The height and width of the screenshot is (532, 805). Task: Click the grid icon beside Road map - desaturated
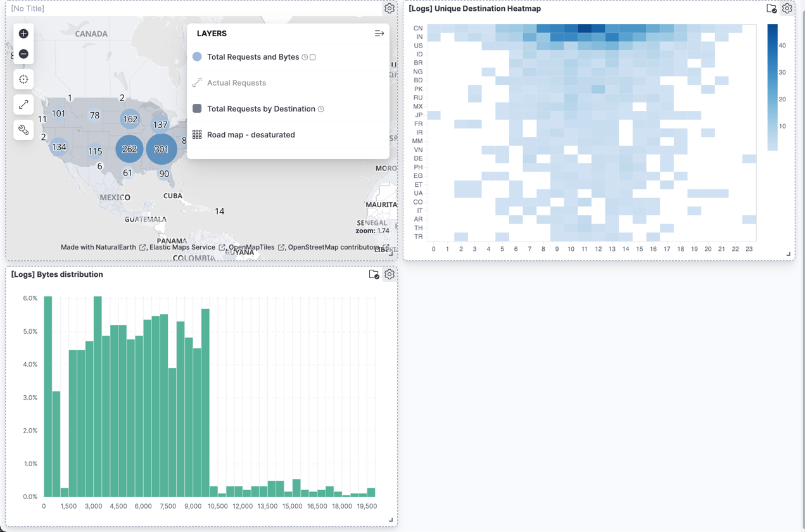click(197, 134)
